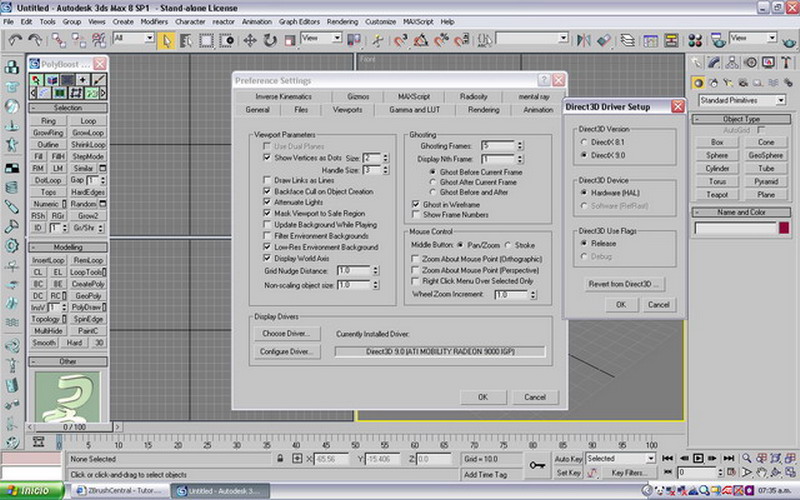Open the Rendering menu
The image size is (800, 500).
pyautogui.click(x=340, y=20)
